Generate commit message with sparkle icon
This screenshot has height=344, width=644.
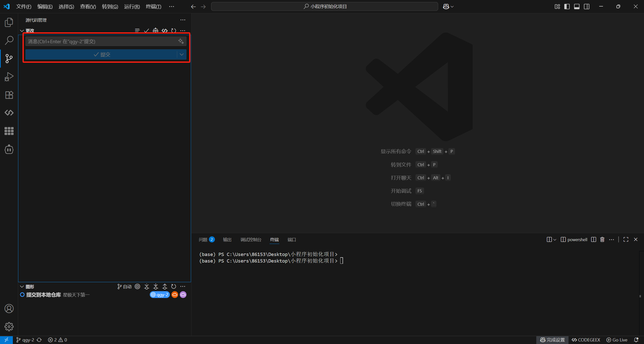[181, 41]
